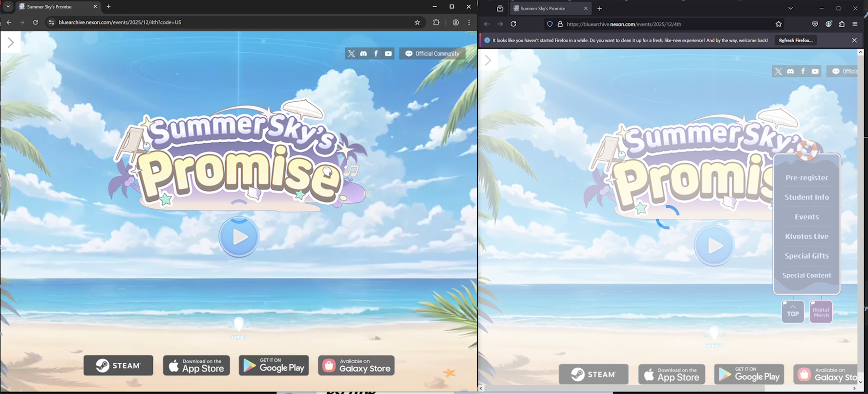Open new tab in Chrome

(x=108, y=7)
